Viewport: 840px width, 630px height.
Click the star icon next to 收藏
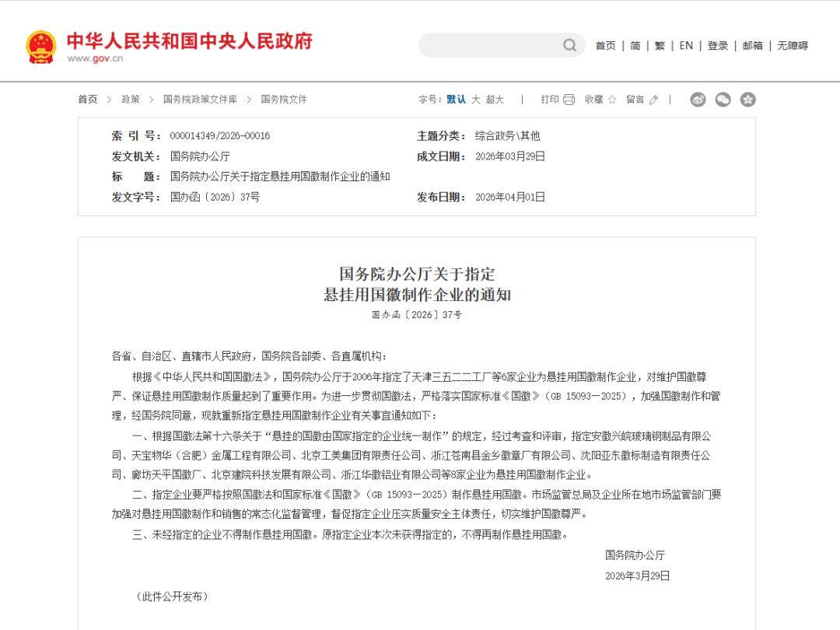click(612, 100)
